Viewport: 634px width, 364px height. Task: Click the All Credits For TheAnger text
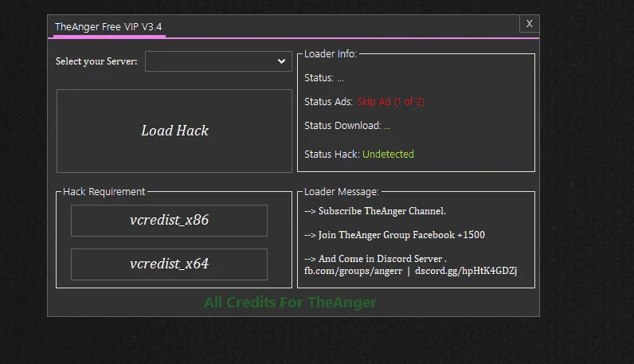[290, 303]
